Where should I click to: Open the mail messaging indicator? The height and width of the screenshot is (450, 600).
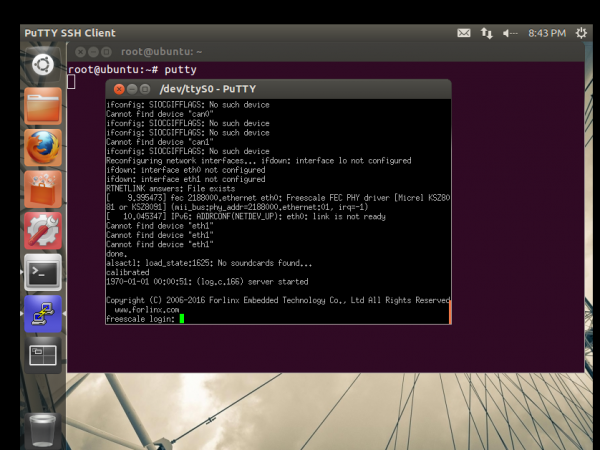[464, 33]
